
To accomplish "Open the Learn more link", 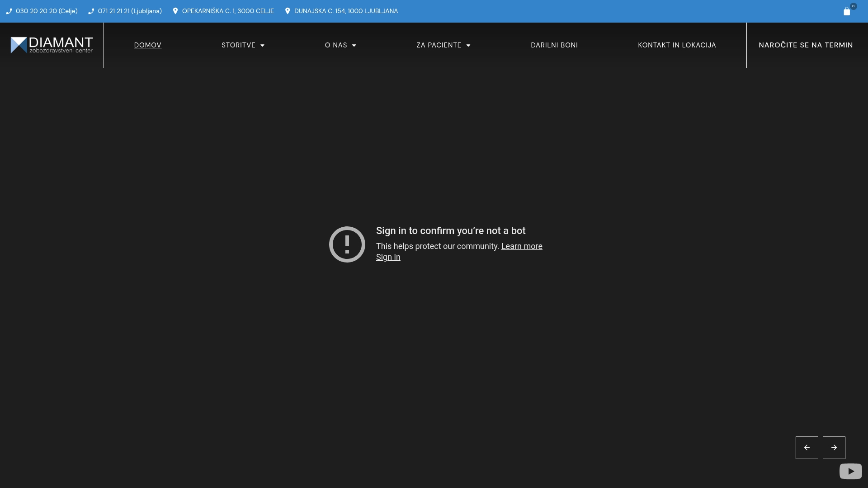I will 521,246.
